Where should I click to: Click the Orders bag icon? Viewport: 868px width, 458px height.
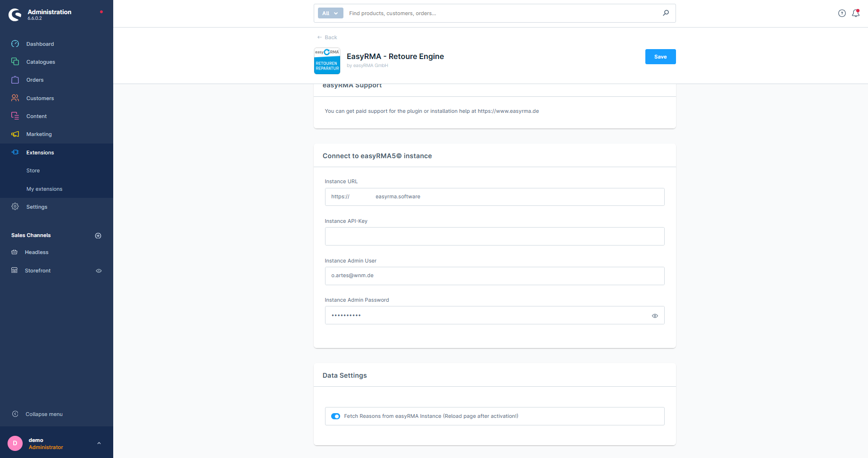(x=15, y=80)
